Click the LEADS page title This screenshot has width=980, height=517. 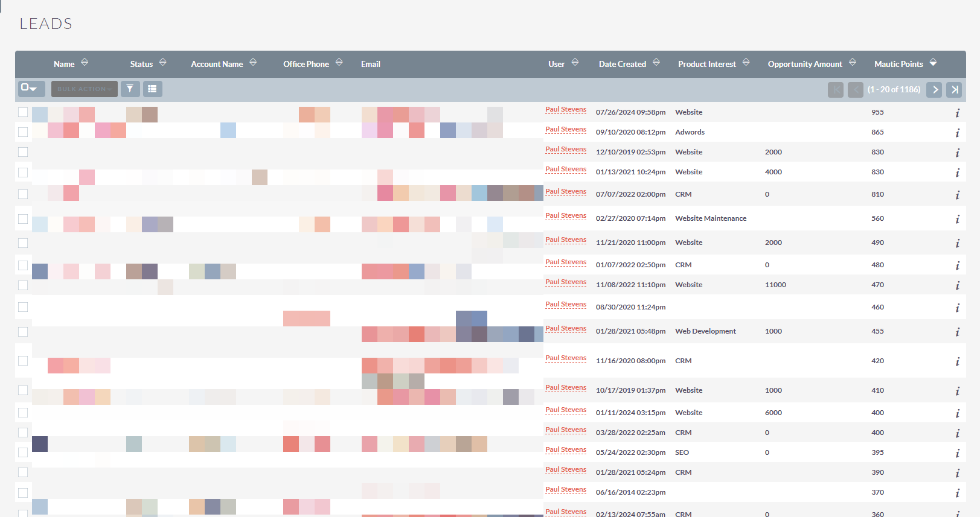[x=46, y=24]
